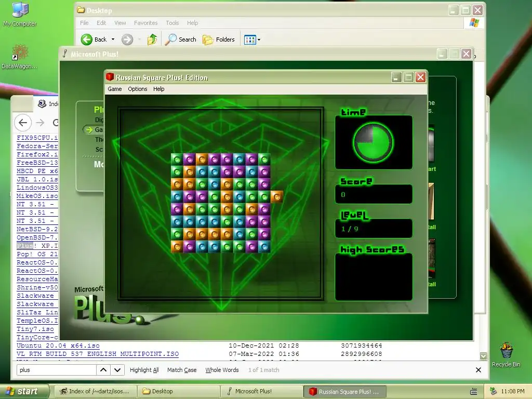Image resolution: width=532 pixels, height=399 pixels.
Task: Click the browser back arrow button
Action: pos(23,123)
